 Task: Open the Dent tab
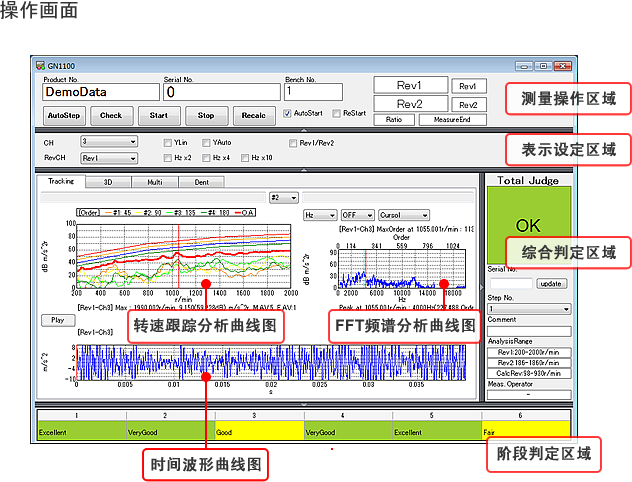(201, 183)
